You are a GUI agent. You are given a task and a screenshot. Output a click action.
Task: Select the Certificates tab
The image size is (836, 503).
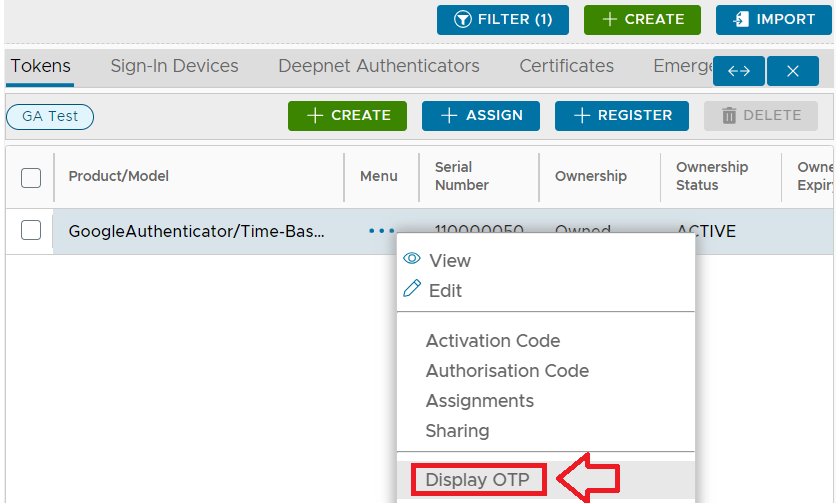tap(566, 67)
